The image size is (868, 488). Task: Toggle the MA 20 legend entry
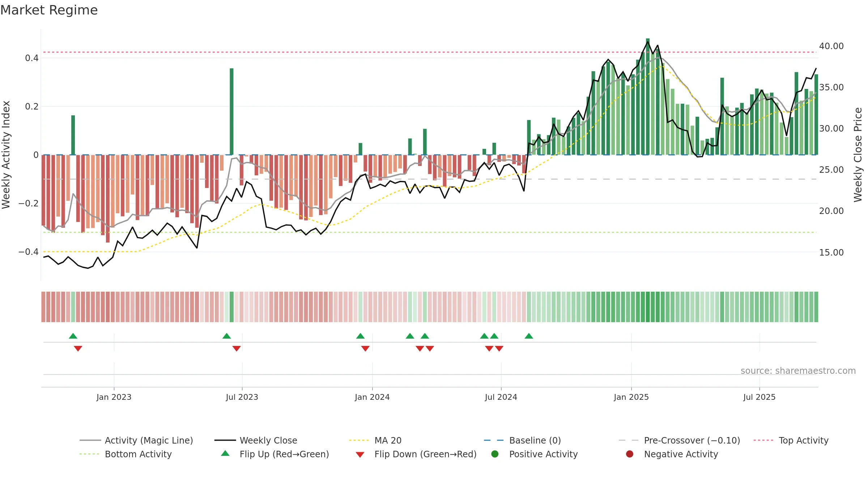[x=375, y=440]
